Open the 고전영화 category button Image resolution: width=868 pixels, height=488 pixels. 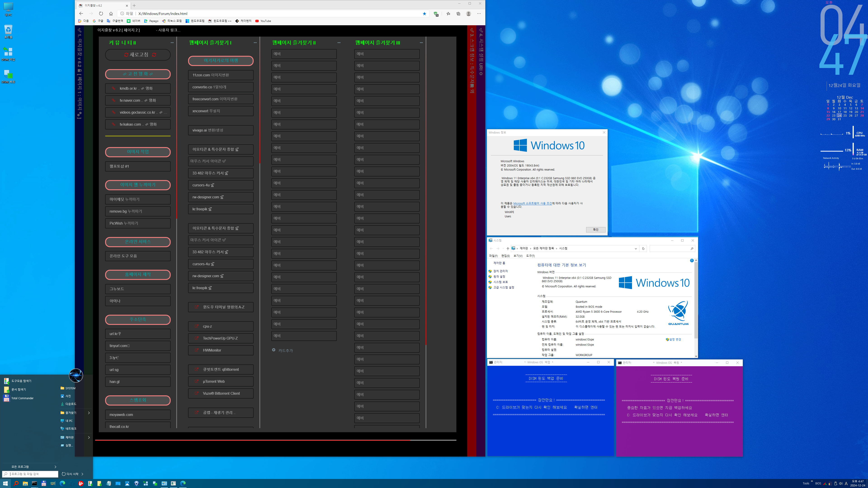click(138, 74)
